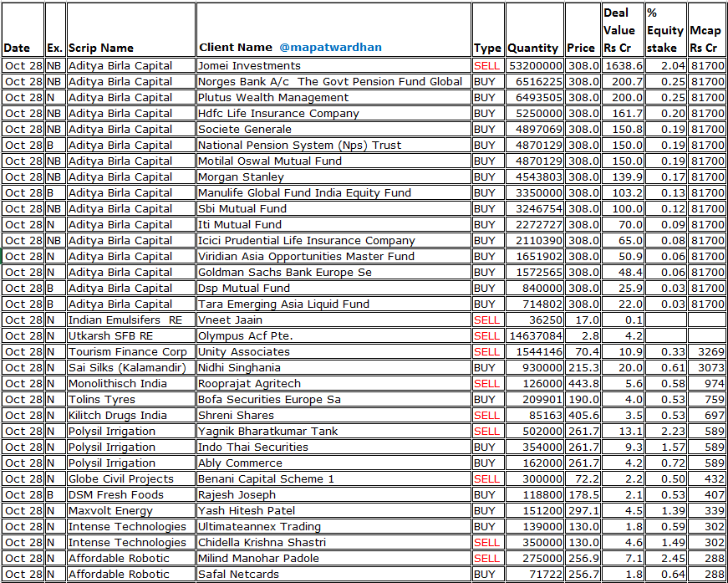Select the Ably Commerce client cell
Image resolution: width=728 pixels, height=583 pixels.
coord(333,463)
